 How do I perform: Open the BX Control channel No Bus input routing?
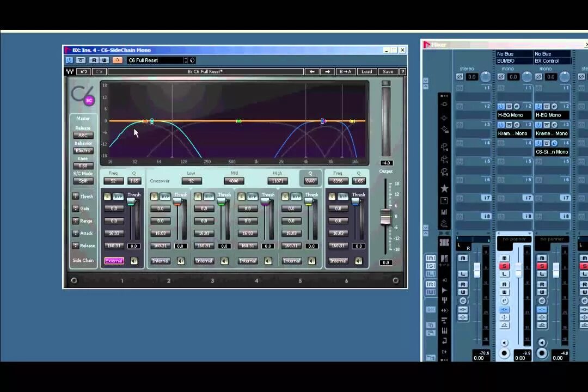coord(552,54)
